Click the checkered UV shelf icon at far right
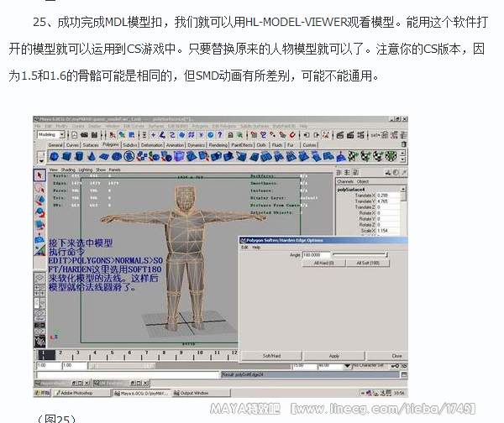 click(391, 156)
